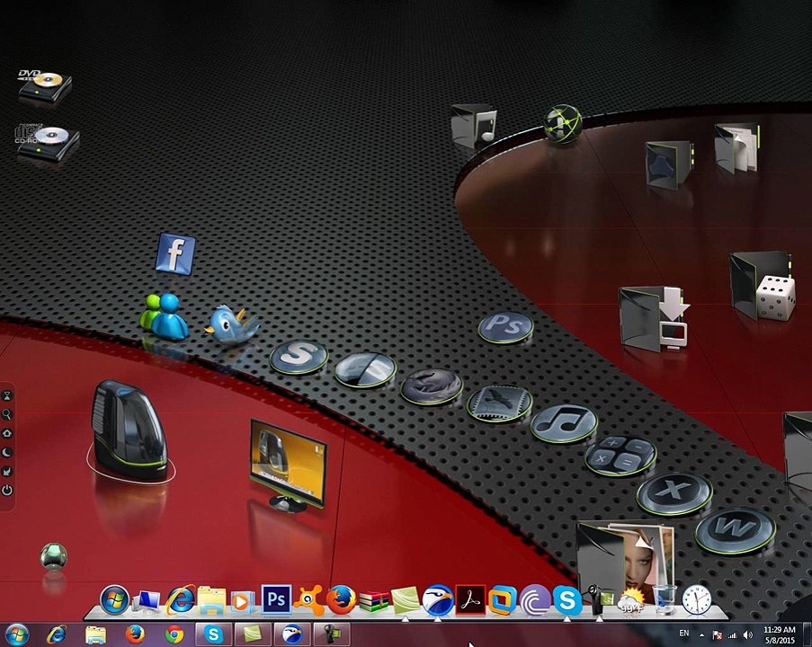Click the hourglass icon in left side panel
812x647 pixels.
pos(7,396)
